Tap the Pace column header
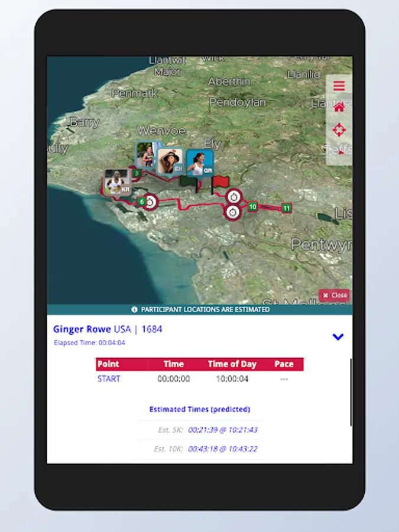This screenshot has height=532, width=399. click(x=284, y=364)
